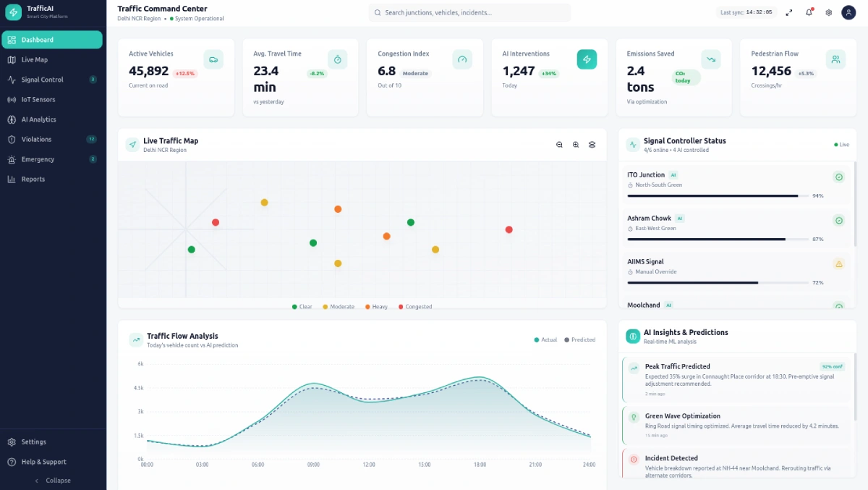868x490 pixels.
Task: Click the +12.5% vehicles change badge
Action: click(x=185, y=74)
